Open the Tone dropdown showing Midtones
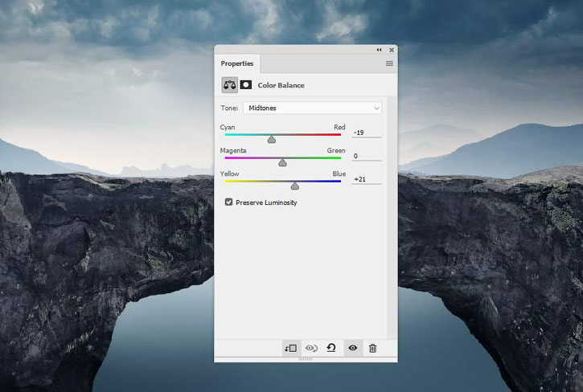 point(312,108)
